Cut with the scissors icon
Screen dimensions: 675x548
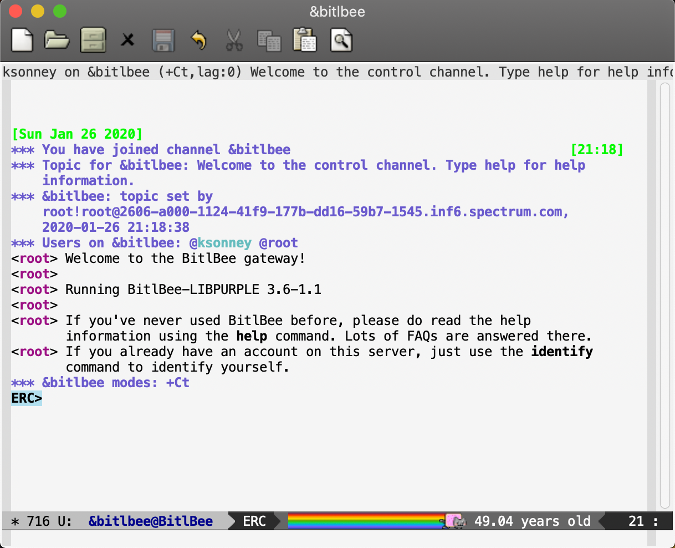tap(233, 40)
